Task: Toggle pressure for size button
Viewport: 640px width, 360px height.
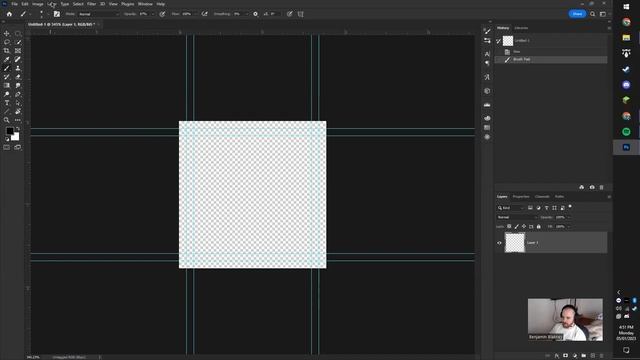Action: point(289,14)
